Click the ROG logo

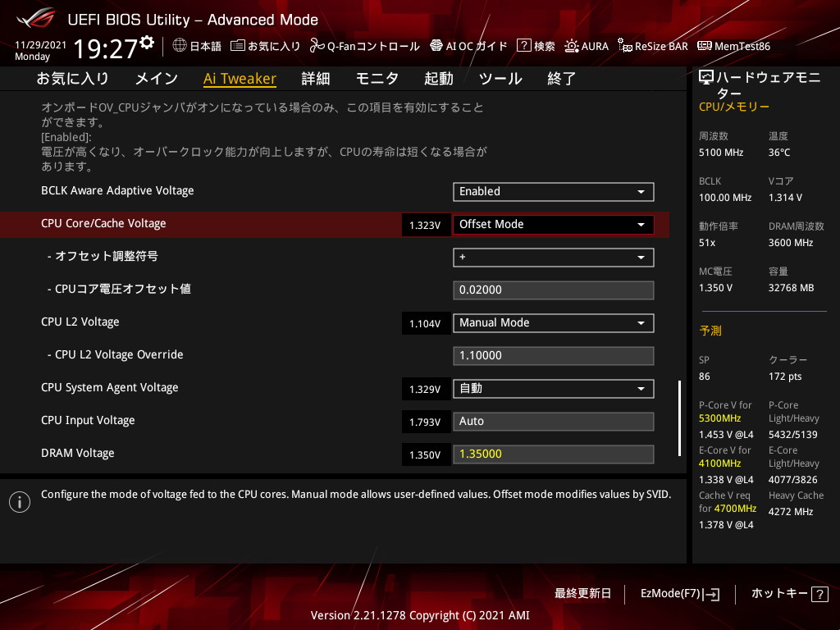(x=36, y=18)
